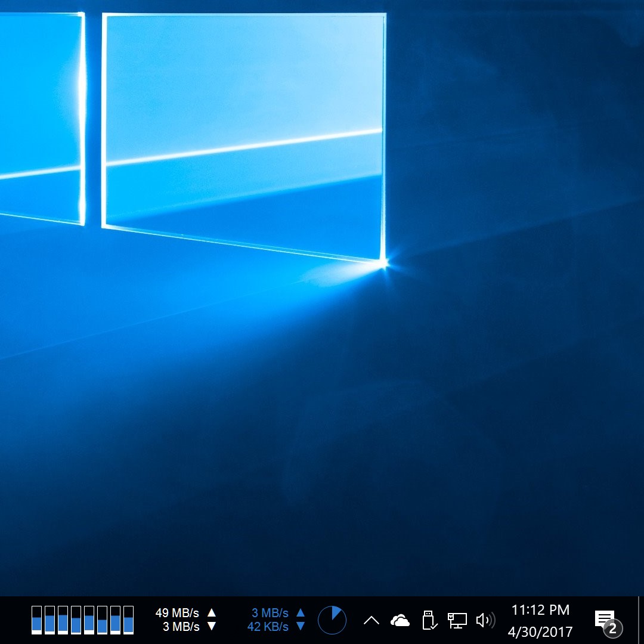Click the Safely Remove Hardware USB icon
644x644 pixels.
point(429,620)
